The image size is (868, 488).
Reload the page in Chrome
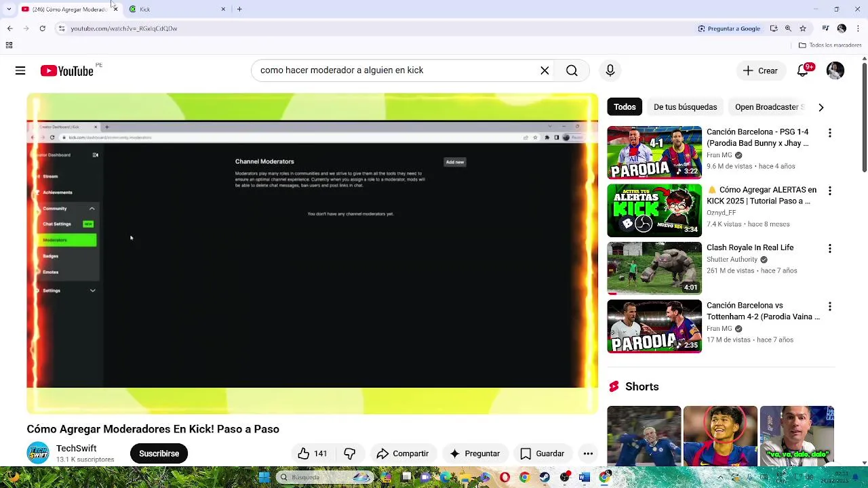pos(42,28)
